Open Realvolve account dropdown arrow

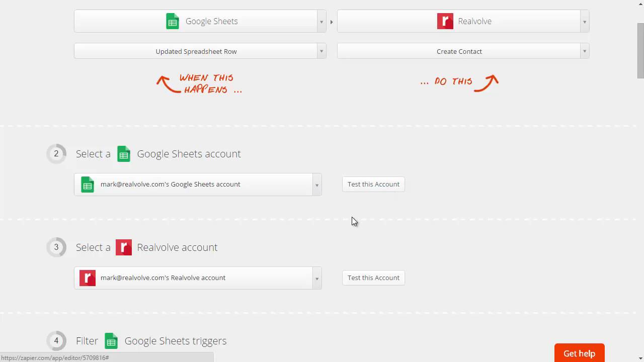[x=316, y=278]
